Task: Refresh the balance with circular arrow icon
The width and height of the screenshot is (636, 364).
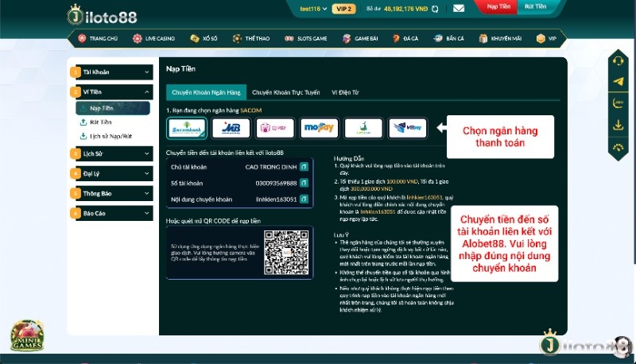Action: [435, 9]
